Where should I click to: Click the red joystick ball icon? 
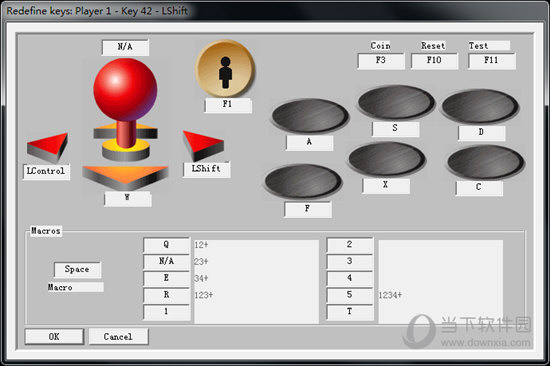125,89
